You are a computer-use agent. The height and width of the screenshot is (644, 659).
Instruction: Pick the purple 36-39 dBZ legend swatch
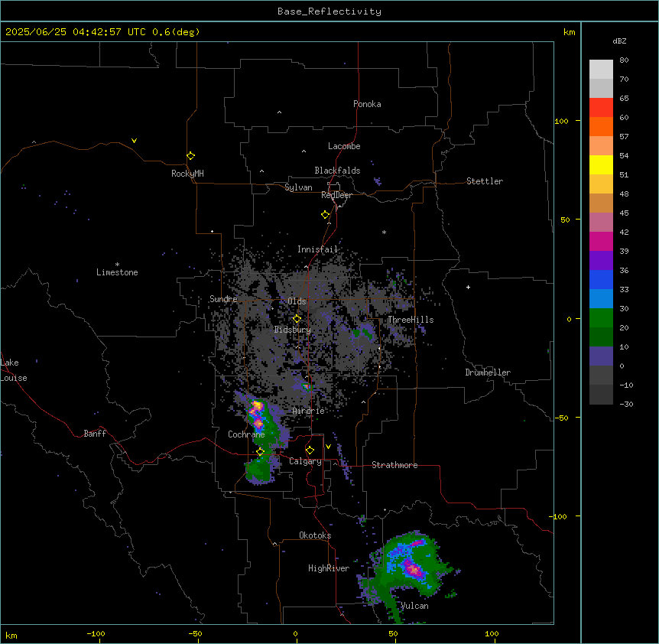tap(601, 261)
